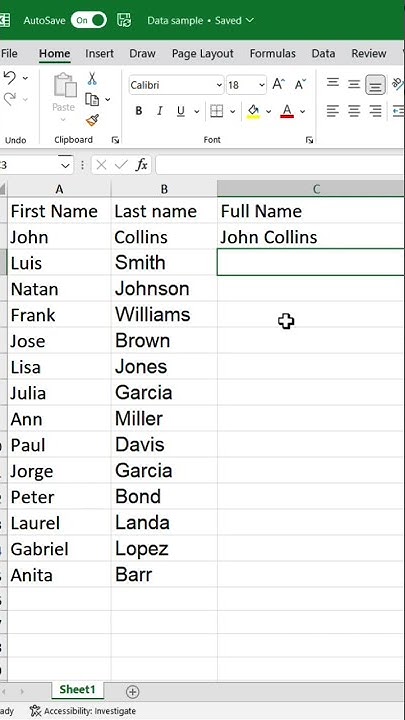
Task: Open the Insert ribbon tab
Action: (99, 53)
